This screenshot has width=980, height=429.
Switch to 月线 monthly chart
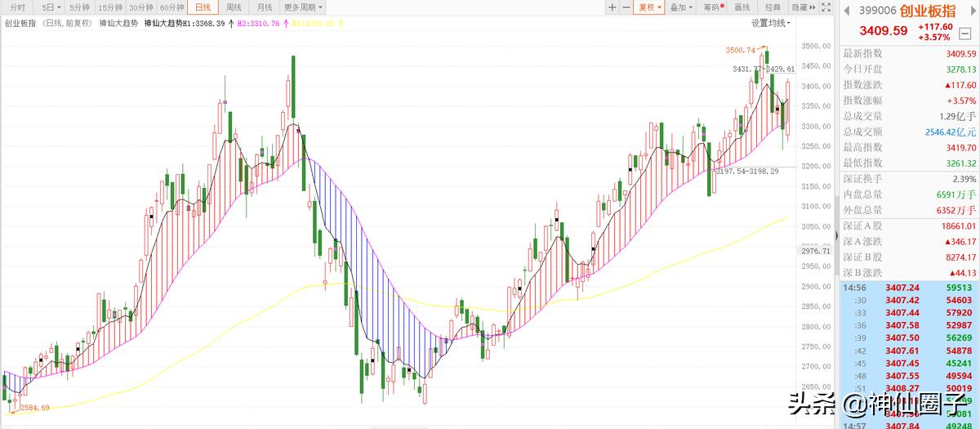(x=265, y=7)
